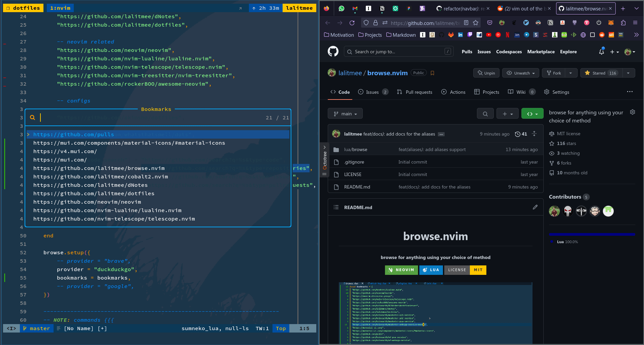Viewport: 644px width, 345px height.
Task: Open Pulls in GitHub header
Action: (x=467, y=52)
